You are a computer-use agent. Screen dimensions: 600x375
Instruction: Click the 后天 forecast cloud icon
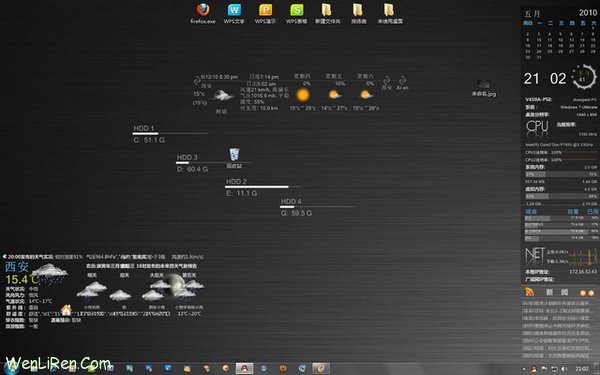click(120, 295)
